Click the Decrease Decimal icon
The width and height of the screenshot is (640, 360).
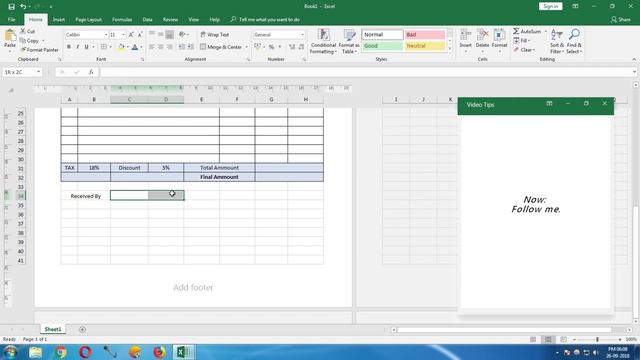coord(301,47)
